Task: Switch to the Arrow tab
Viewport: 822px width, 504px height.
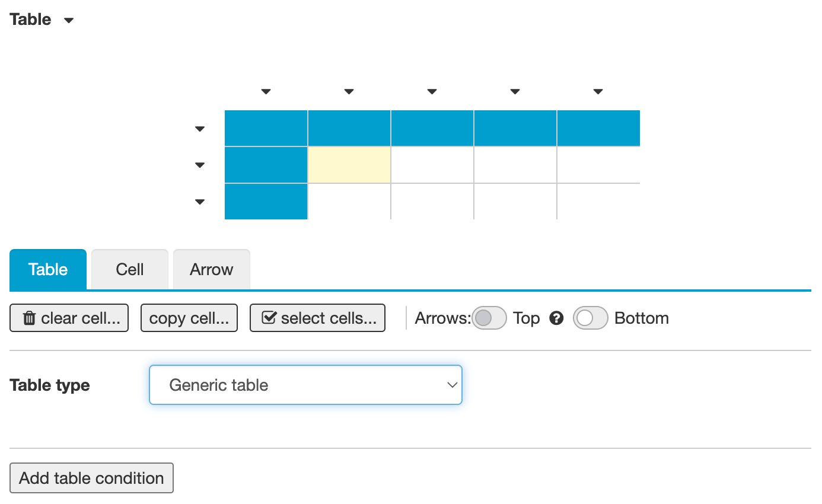Action: [211, 269]
